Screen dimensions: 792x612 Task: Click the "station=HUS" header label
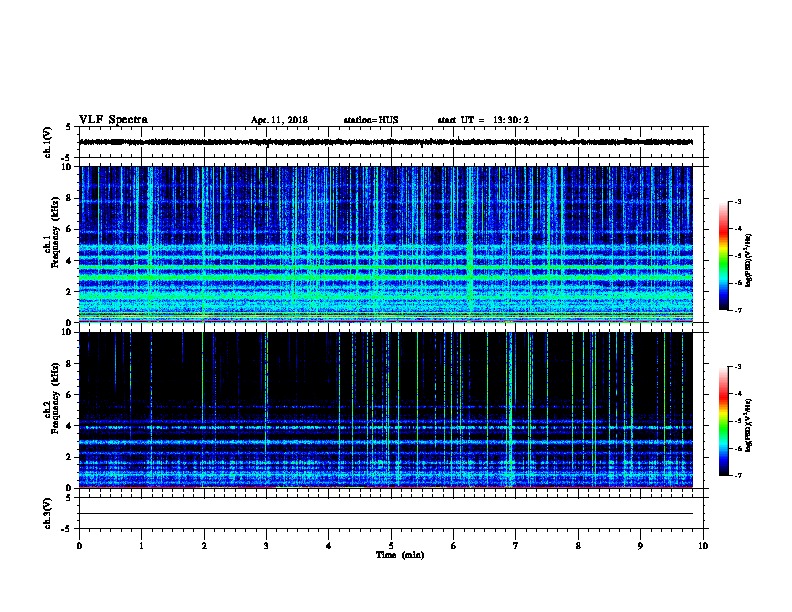point(371,120)
